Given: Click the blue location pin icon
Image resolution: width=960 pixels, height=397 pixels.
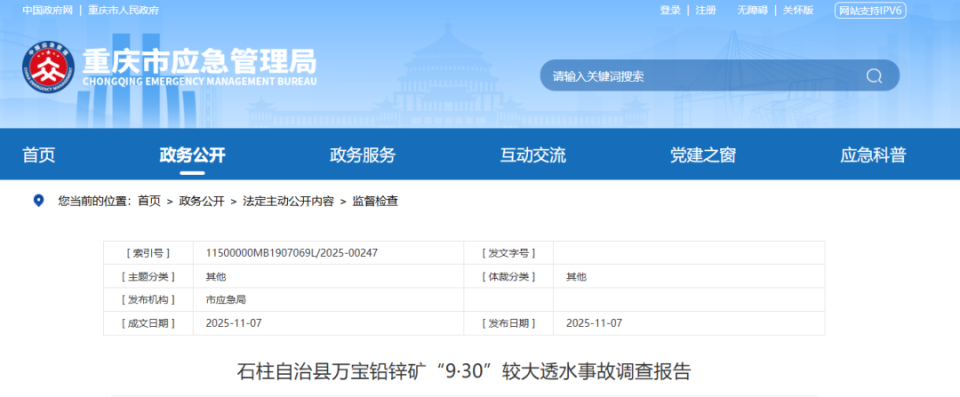Looking at the screenshot, I should [39, 200].
